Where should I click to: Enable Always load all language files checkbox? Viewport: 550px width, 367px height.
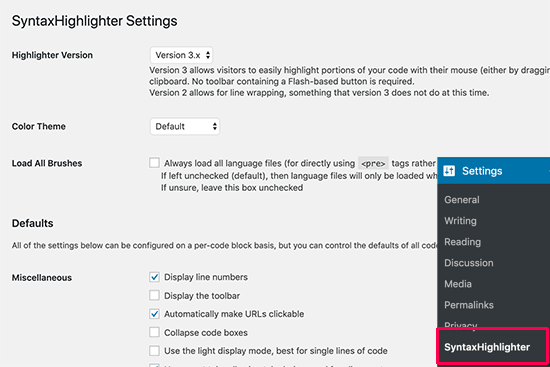(154, 163)
